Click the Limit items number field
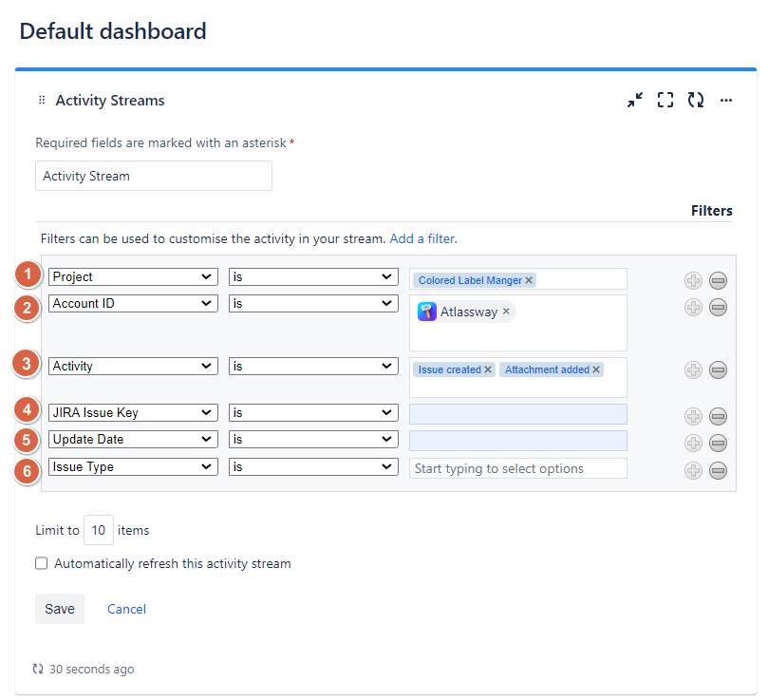This screenshot has width=768, height=700. pos(98,530)
